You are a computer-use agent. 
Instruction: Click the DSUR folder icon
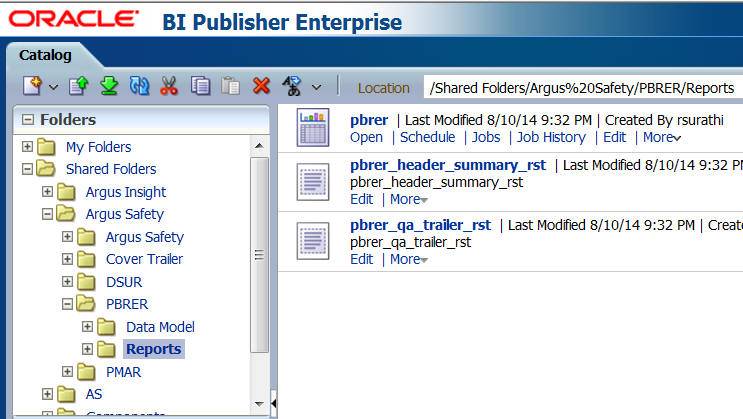(86, 282)
